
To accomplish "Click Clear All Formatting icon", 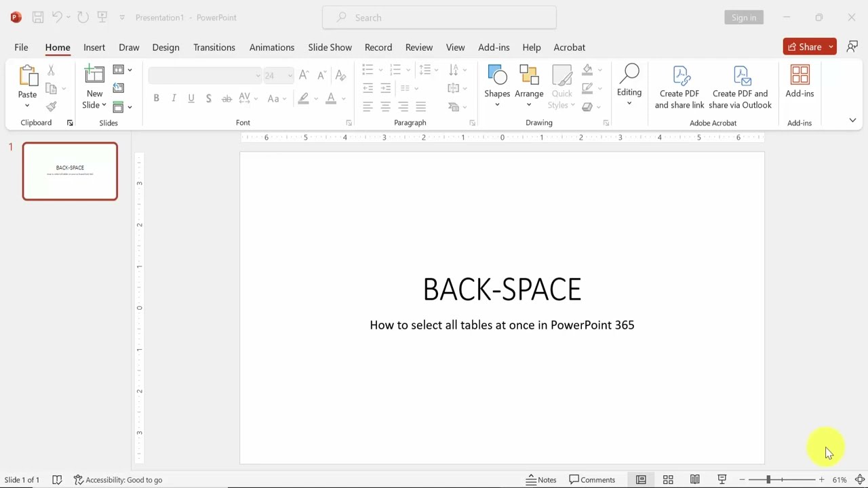I will pyautogui.click(x=340, y=75).
